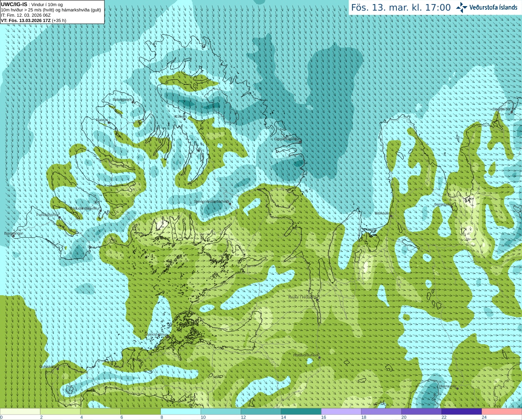Click the Hveravellir station label
This screenshot has height=420, width=522.
(448, 386)
